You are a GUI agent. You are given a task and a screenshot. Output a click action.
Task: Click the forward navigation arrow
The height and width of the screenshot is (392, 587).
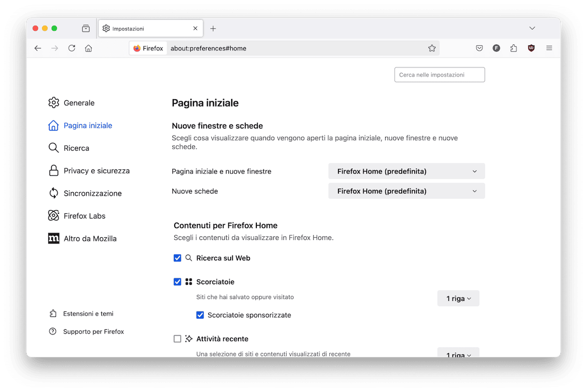tap(55, 48)
